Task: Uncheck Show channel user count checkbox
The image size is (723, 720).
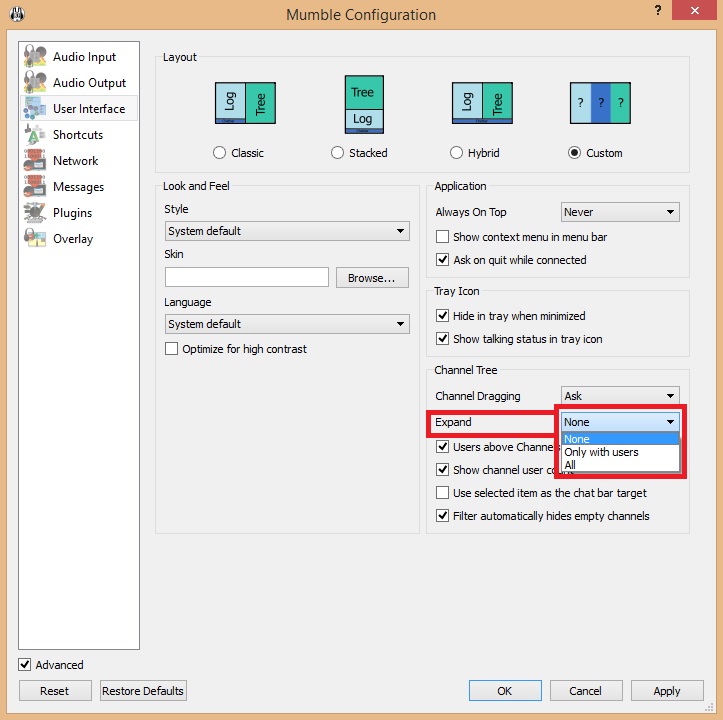Action: (x=443, y=470)
